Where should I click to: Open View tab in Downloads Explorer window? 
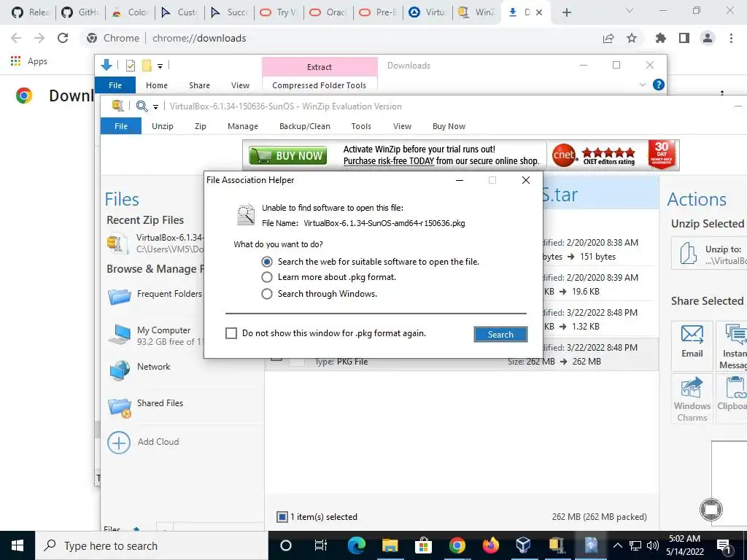click(240, 85)
